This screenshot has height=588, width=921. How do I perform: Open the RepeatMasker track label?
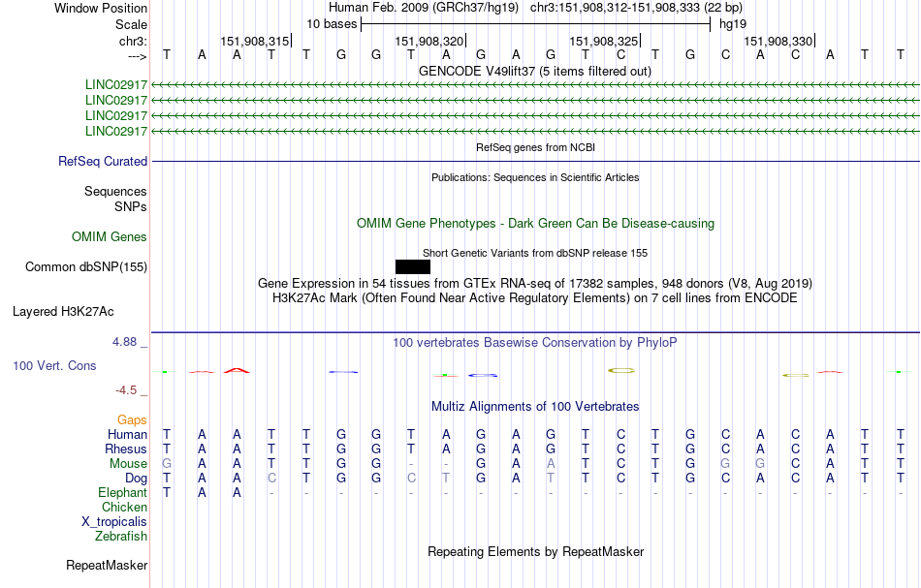pyautogui.click(x=107, y=565)
